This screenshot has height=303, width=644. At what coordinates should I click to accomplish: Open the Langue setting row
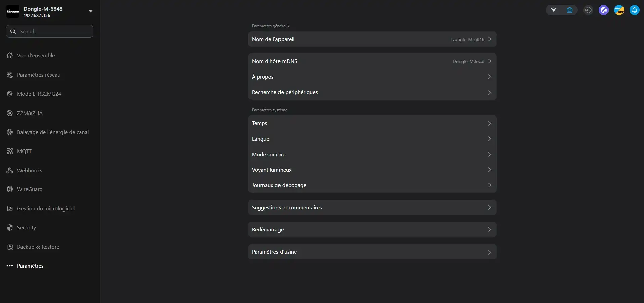(372, 139)
